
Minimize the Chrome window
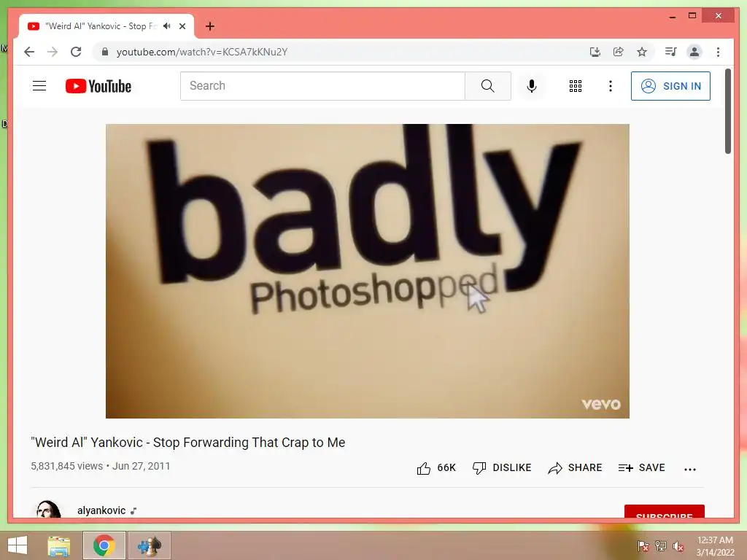click(673, 16)
